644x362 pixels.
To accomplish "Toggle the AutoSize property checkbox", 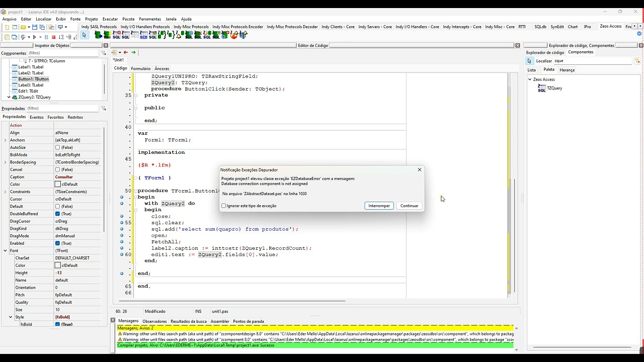I will [57, 147].
